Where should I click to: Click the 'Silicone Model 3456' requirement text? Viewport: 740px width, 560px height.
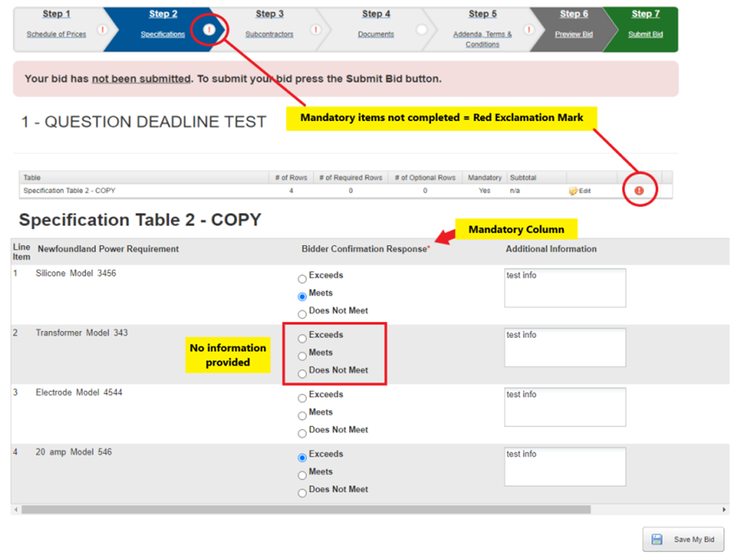point(76,273)
